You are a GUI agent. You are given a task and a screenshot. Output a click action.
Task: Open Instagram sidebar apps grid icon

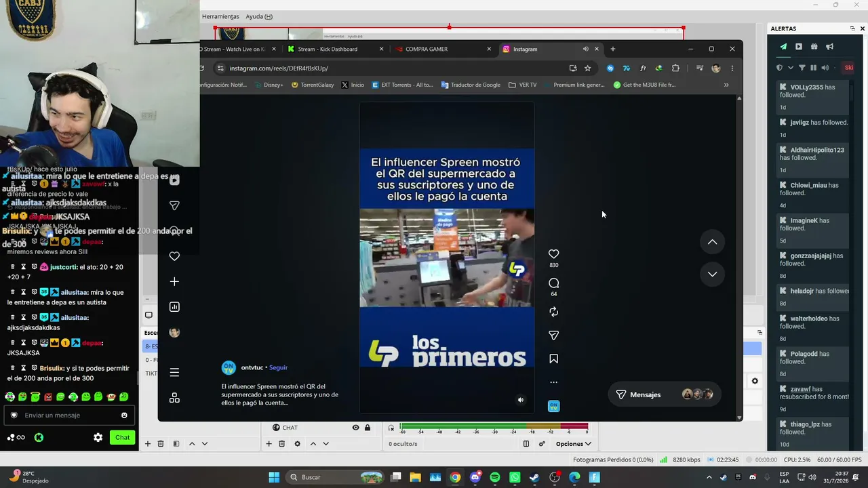click(x=174, y=398)
